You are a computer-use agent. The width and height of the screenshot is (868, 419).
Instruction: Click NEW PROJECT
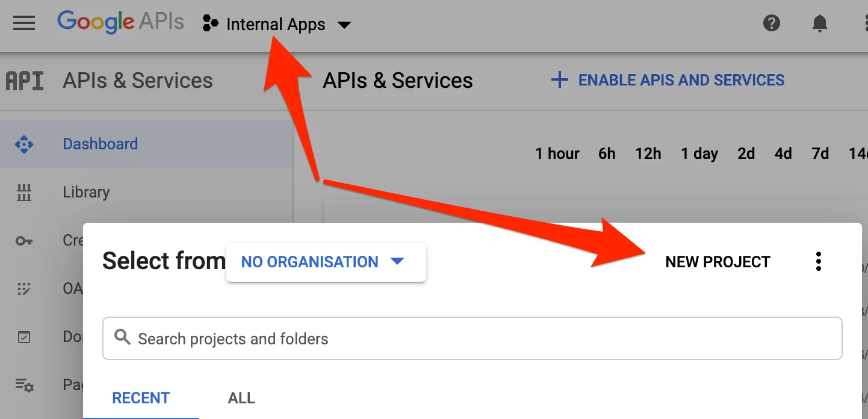[x=718, y=261]
